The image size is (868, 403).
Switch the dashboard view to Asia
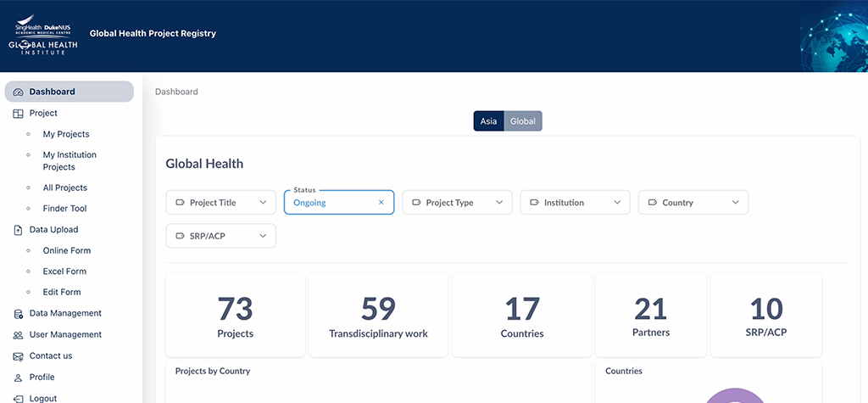pyautogui.click(x=488, y=120)
